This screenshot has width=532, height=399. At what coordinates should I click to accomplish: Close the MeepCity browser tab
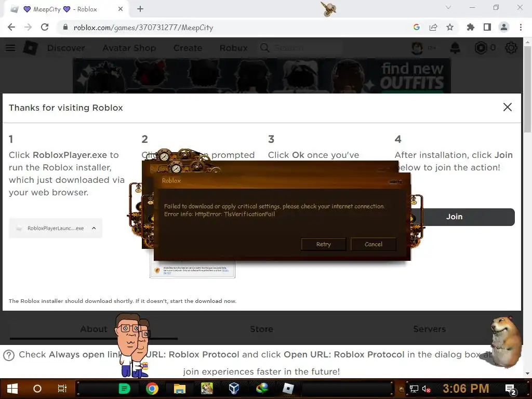coord(121,9)
